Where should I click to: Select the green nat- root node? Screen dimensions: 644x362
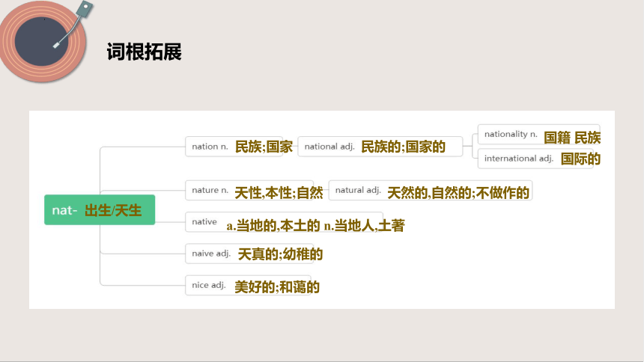click(100, 209)
